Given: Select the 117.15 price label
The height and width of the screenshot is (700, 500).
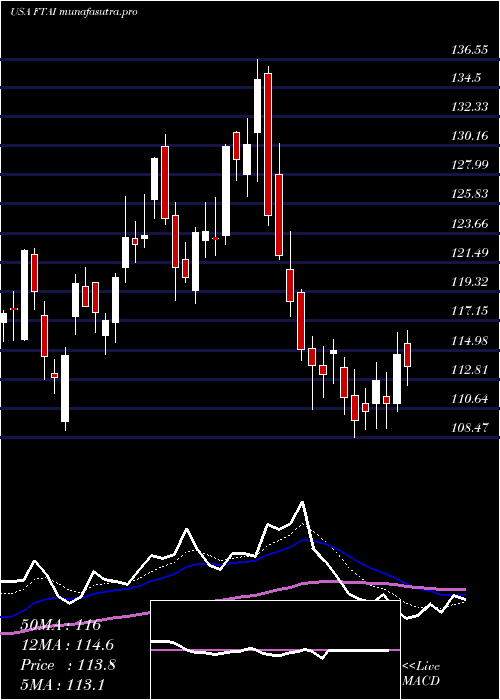Looking at the screenshot, I should [470, 311].
